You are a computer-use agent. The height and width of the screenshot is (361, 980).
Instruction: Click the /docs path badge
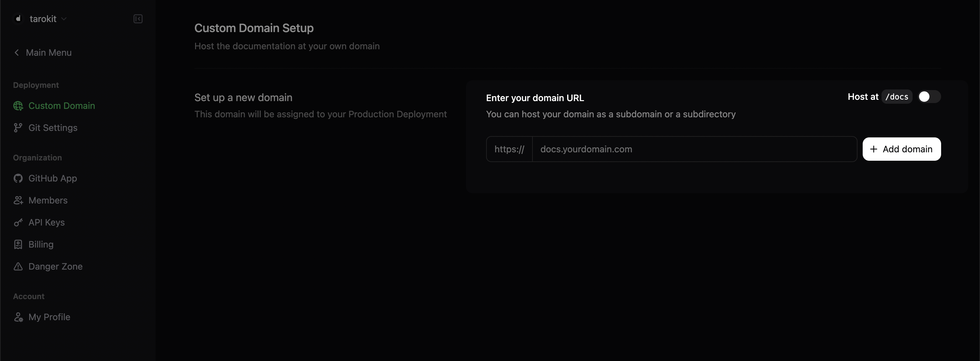(x=896, y=97)
